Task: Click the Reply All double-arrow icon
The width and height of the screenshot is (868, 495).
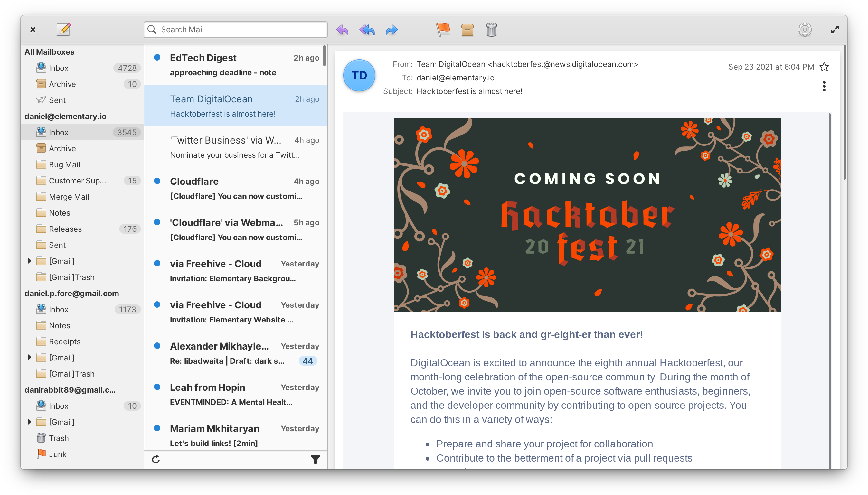Action: [367, 30]
